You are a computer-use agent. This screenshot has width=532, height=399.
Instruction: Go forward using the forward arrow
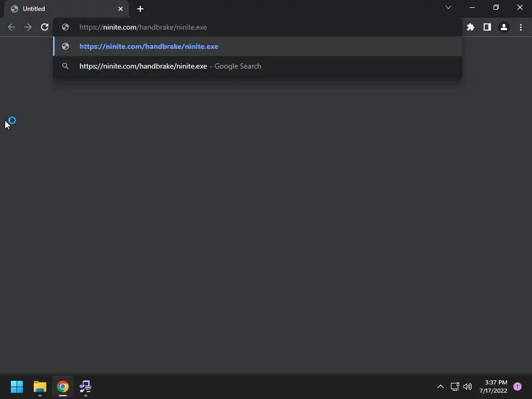[x=28, y=27]
